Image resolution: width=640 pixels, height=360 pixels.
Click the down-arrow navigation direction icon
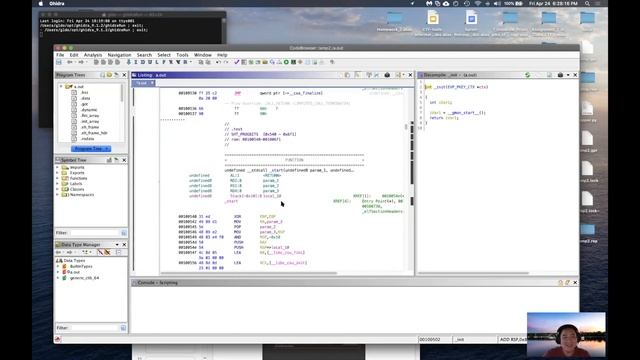click(129, 62)
